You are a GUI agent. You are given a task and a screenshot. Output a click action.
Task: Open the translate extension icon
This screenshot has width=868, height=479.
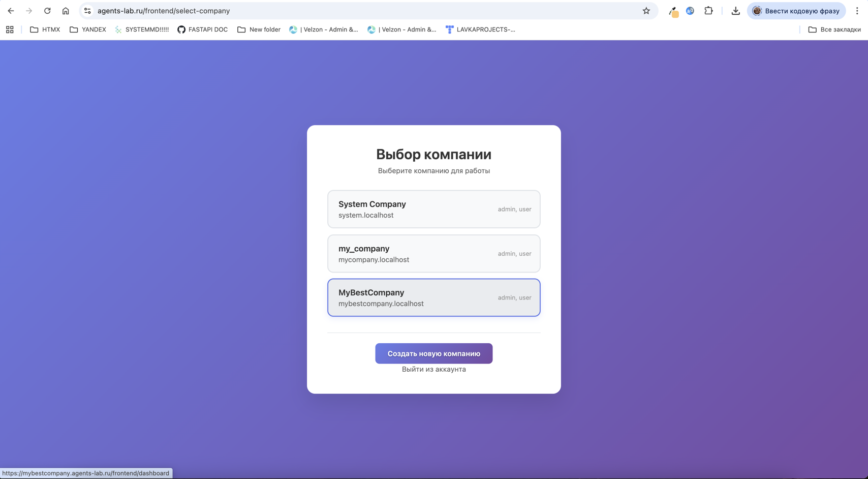coord(690,10)
